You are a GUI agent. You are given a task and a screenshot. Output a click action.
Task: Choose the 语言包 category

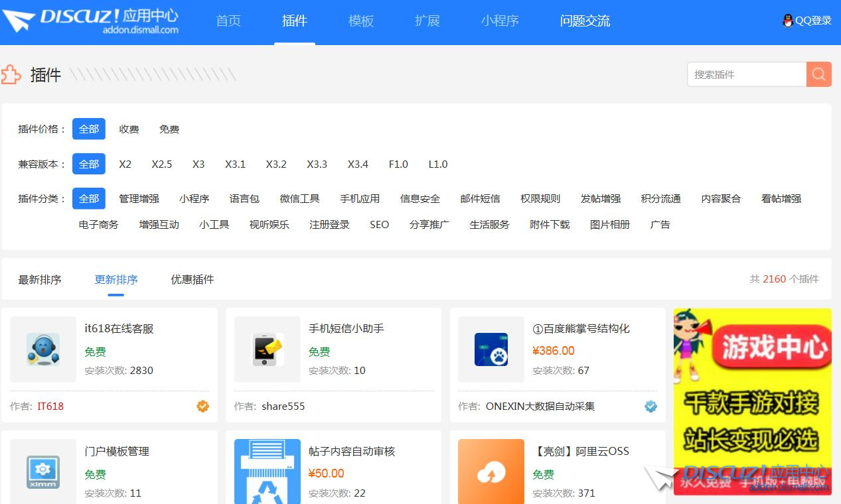pyautogui.click(x=244, y=198)
